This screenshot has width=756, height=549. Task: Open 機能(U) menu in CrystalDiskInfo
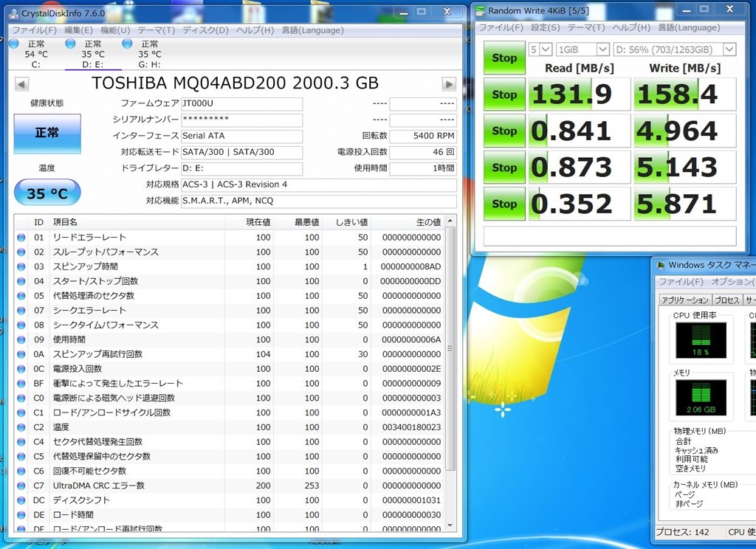(115, 30)
